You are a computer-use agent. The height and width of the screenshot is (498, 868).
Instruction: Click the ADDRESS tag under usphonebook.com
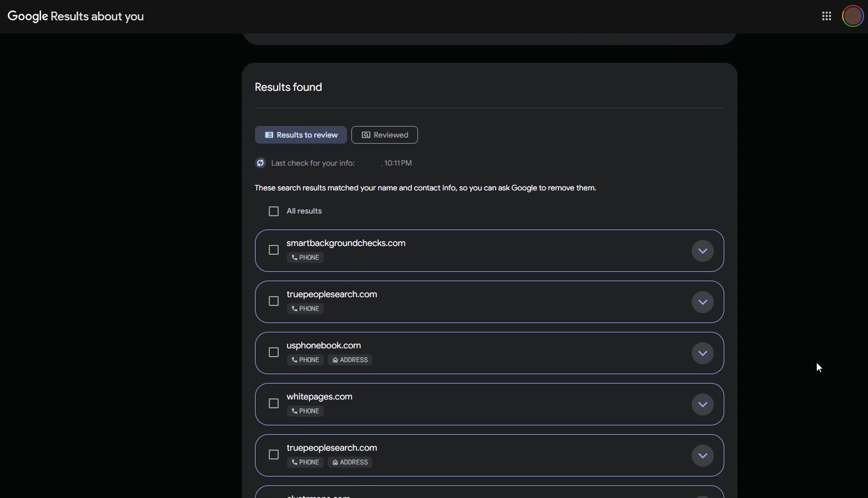[x=350, y=360]
